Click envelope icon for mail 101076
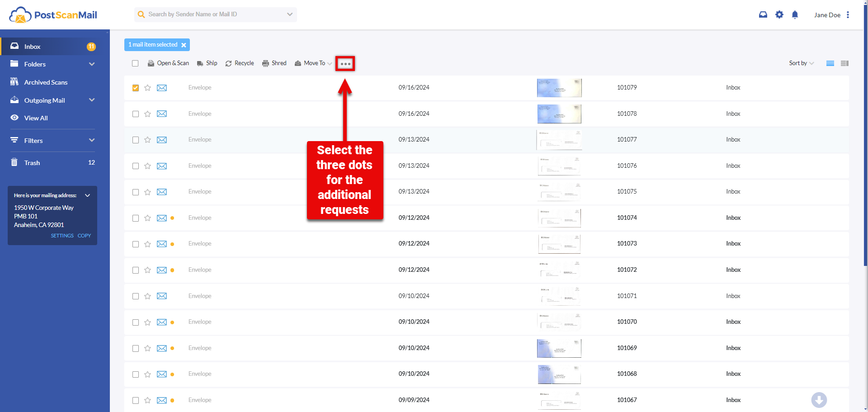 (x=162, y=166)
